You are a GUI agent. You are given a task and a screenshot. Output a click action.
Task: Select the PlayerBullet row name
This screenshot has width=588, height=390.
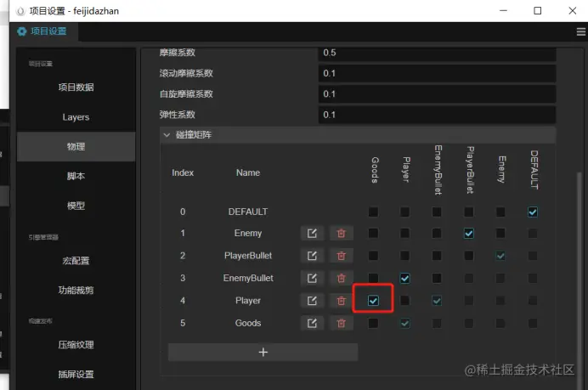(x=248, y=256)
